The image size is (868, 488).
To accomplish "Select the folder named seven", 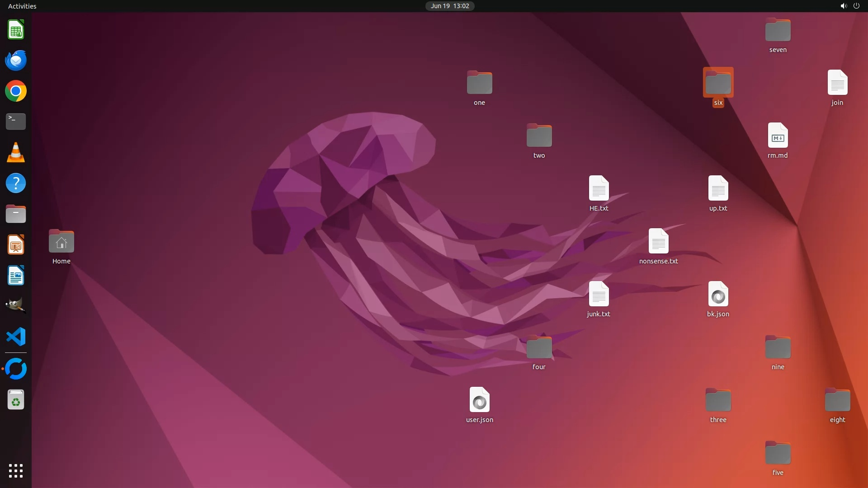I will tap(778, 30).
